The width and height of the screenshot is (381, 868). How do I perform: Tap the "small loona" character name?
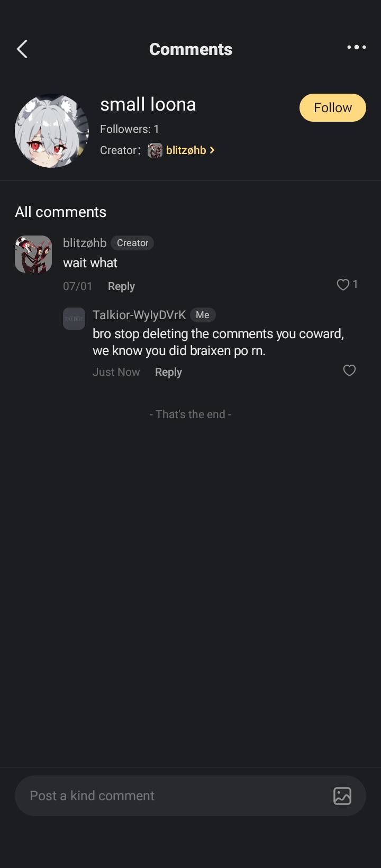(x=148, y=104)
